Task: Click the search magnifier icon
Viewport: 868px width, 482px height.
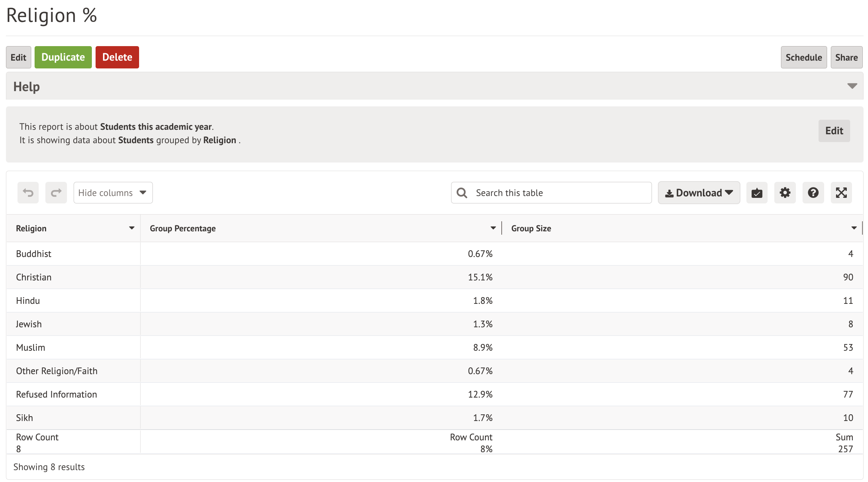Action: coord(462,193)
